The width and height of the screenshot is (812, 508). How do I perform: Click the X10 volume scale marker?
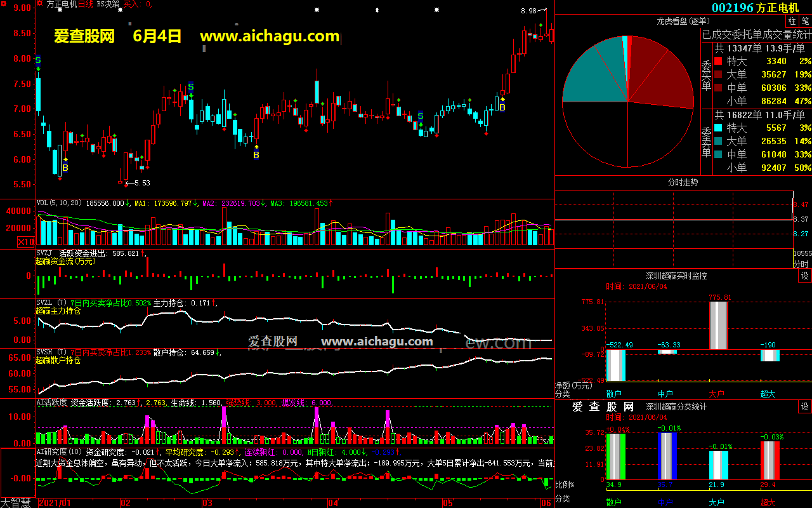coord(26,242)
